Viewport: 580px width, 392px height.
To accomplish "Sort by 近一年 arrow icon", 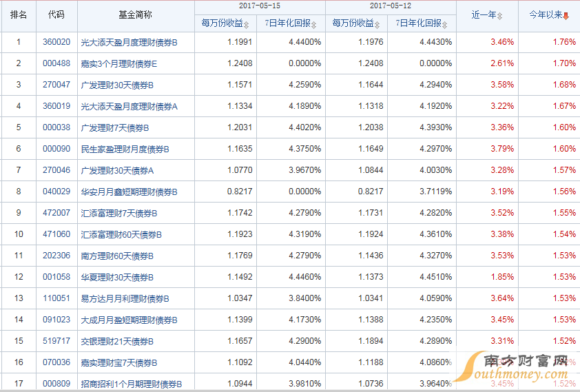I will pos(499,16).
